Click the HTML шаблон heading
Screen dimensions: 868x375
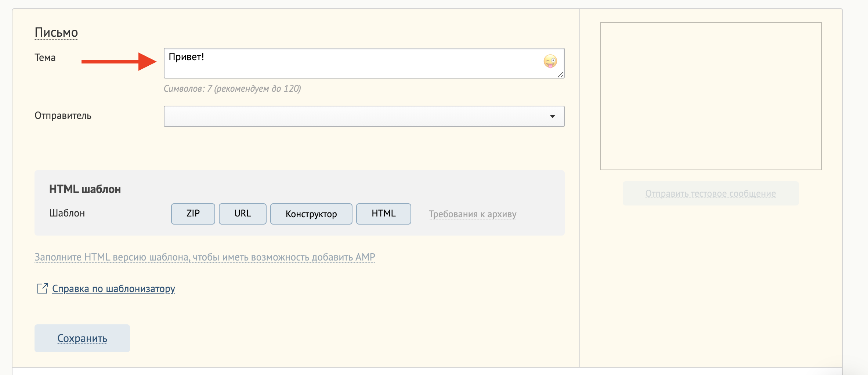click(85, 189)
